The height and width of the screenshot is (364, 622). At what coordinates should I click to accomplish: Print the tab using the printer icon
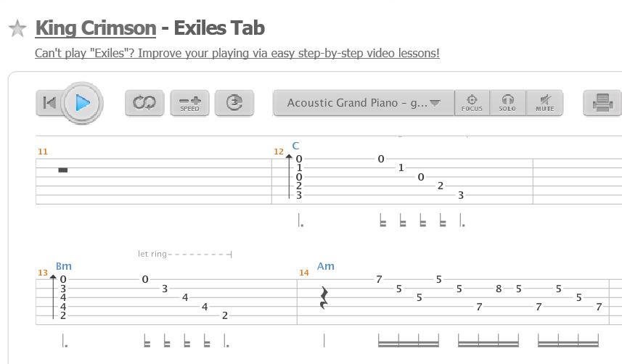(x=602, y=103)
